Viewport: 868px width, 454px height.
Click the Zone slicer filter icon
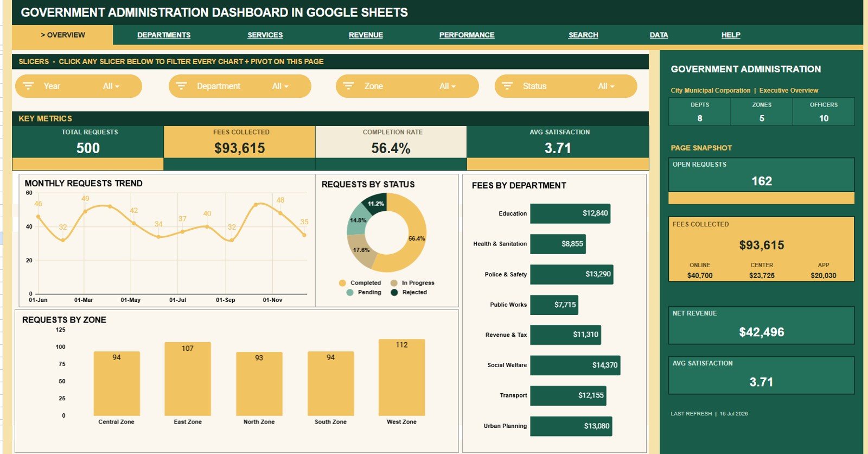349,86
